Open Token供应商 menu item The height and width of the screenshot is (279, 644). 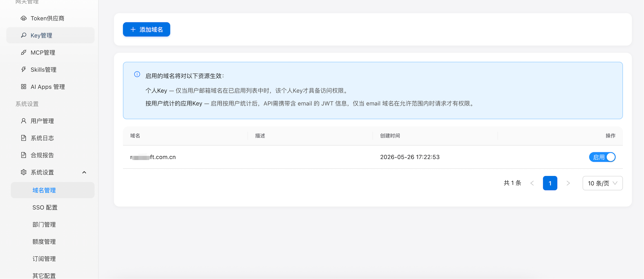click(50, 18)
